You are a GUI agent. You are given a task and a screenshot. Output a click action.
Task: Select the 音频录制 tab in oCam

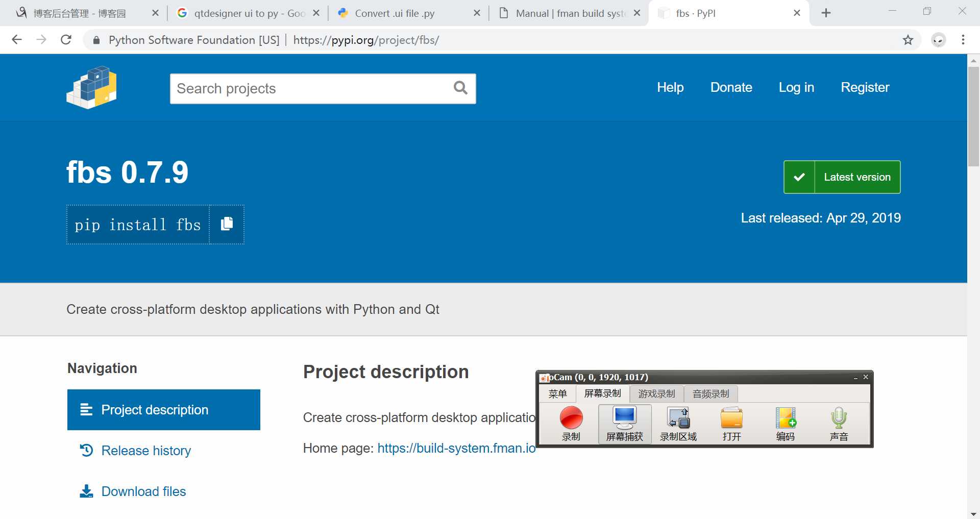pyautogui.click(x=710, y=394)
